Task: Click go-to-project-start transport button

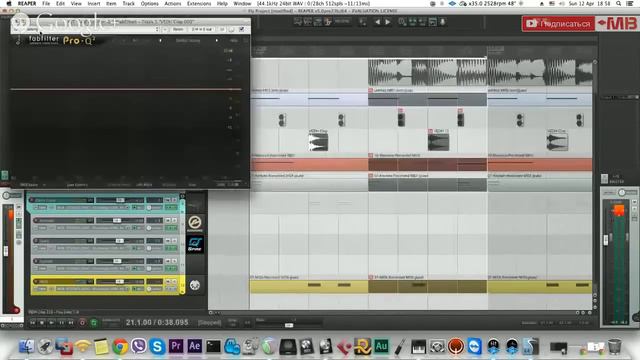Action: (x=32, y=322)
